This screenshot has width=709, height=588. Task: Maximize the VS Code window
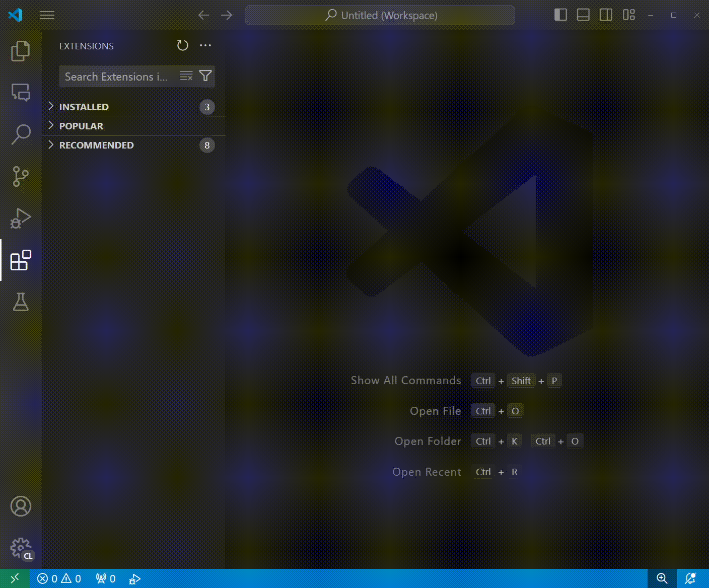674,15
